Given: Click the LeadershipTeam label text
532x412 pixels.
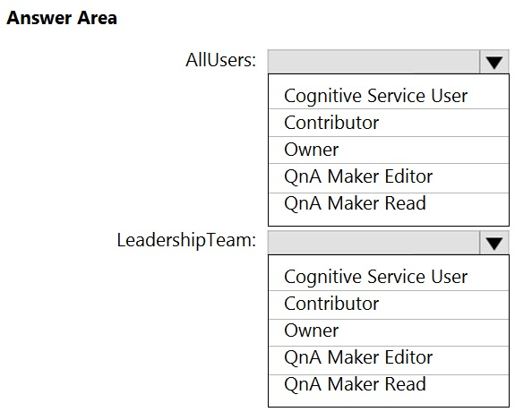Looking at the screenshot, I should pyautogui.click(x=186, y=241).
